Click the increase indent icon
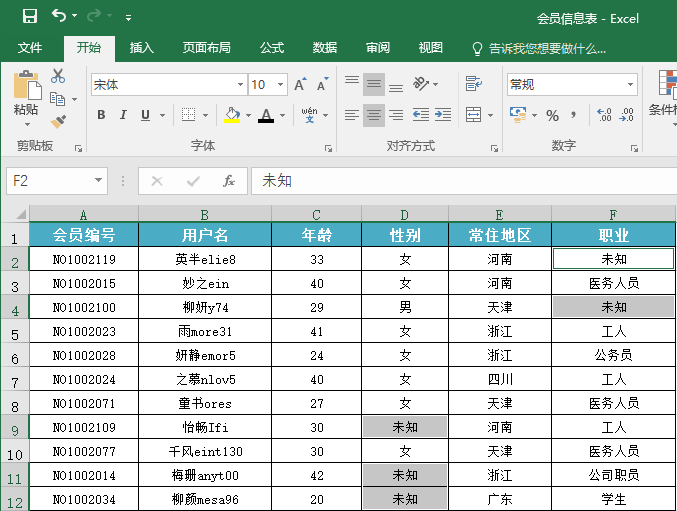The image size is (677, 511). click(x=444, y=116)
